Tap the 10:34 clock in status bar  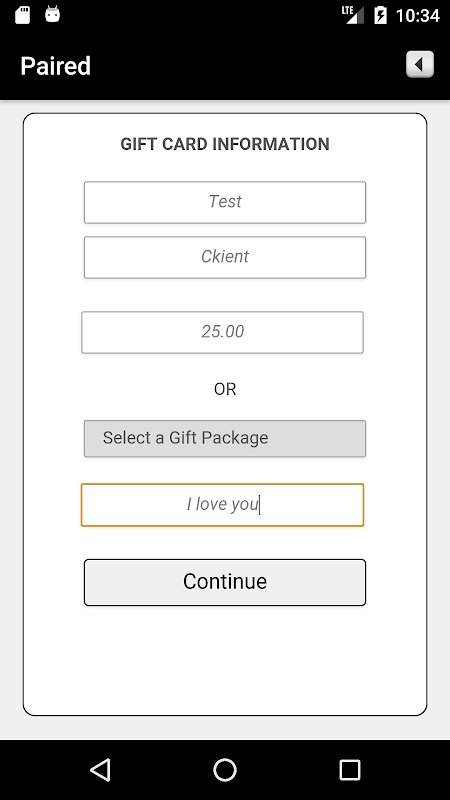[x=417, y=15]
